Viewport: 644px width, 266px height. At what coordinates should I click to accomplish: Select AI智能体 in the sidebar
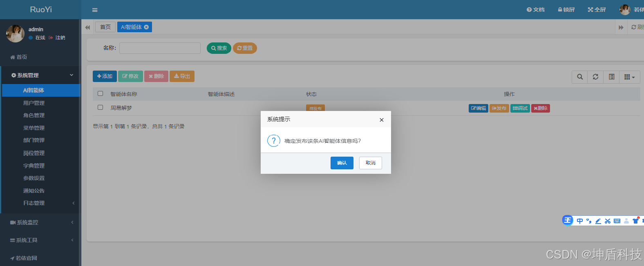(41, 90)
